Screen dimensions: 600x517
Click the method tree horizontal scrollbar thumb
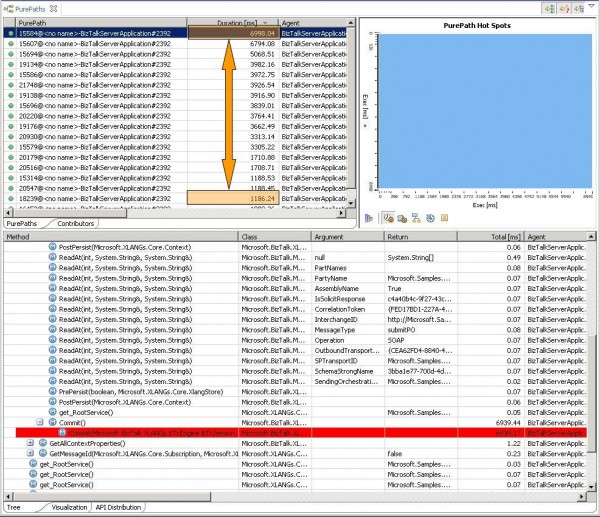pyautogui.click(x=111, y=497)
